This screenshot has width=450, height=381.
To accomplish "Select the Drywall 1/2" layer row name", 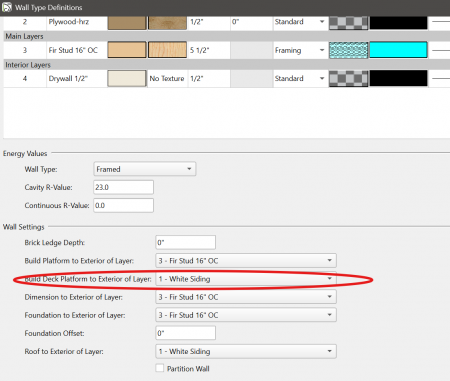I will (68, 79).
